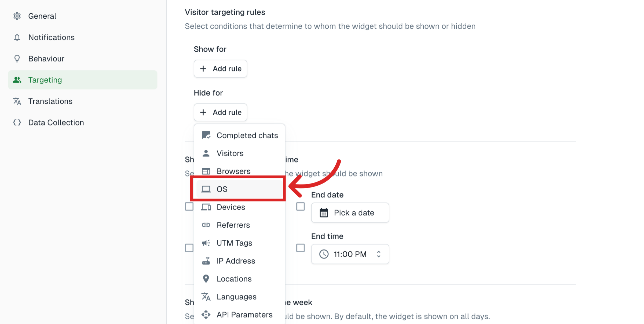Enable the End time checkbox

tap(301, 248)
